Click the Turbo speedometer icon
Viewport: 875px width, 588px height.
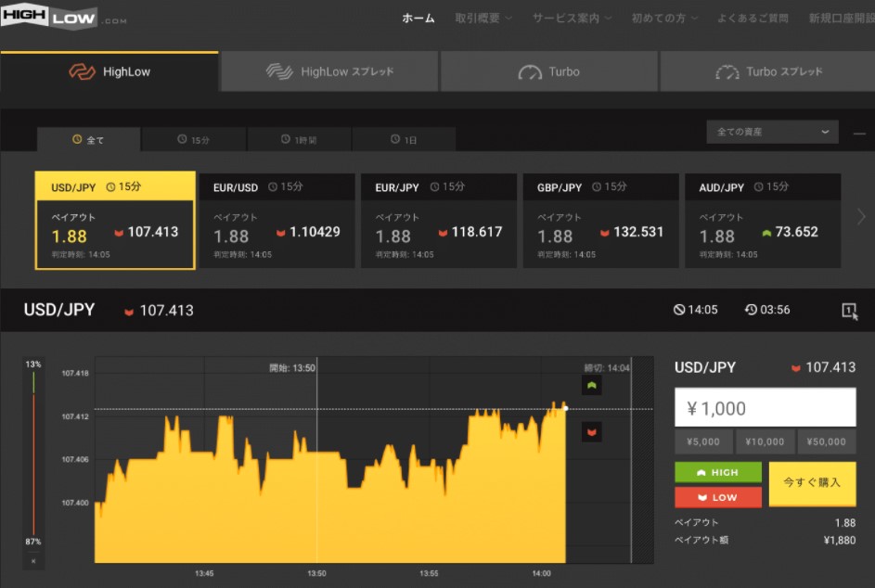[x=530, y=72]
